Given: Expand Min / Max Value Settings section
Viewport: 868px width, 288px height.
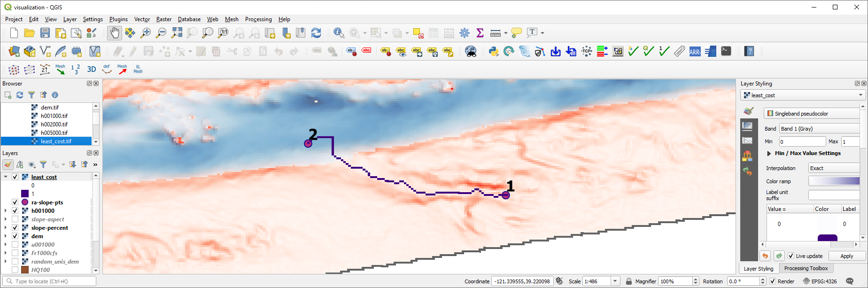Looking at the screenshot, I should [769, 153].
